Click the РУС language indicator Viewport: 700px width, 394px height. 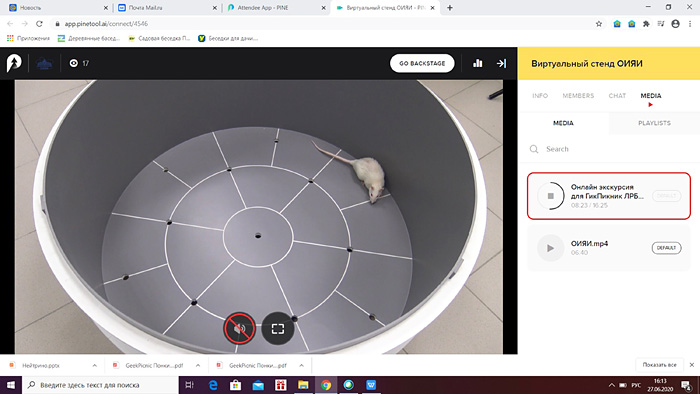[x=636, y=385]
